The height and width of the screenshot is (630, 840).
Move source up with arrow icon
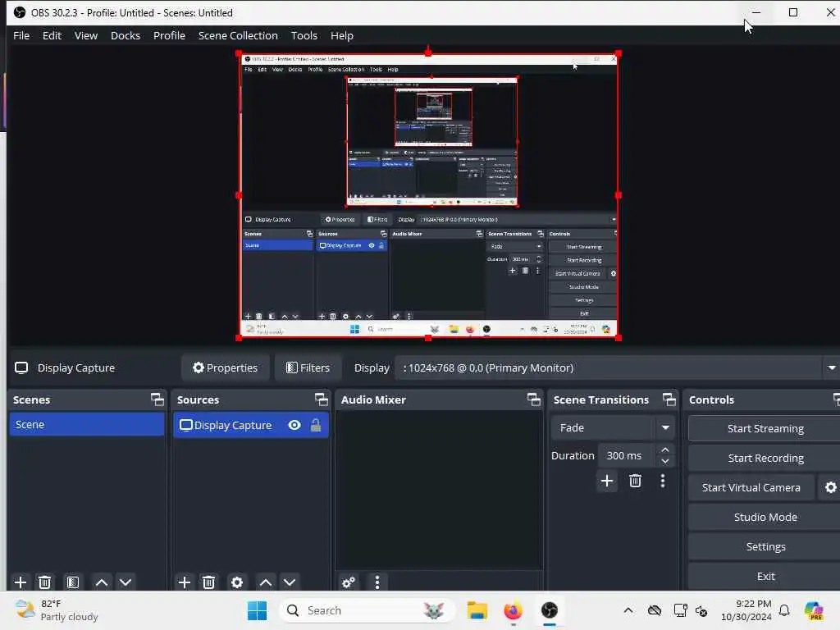click(x=266, y=582)
